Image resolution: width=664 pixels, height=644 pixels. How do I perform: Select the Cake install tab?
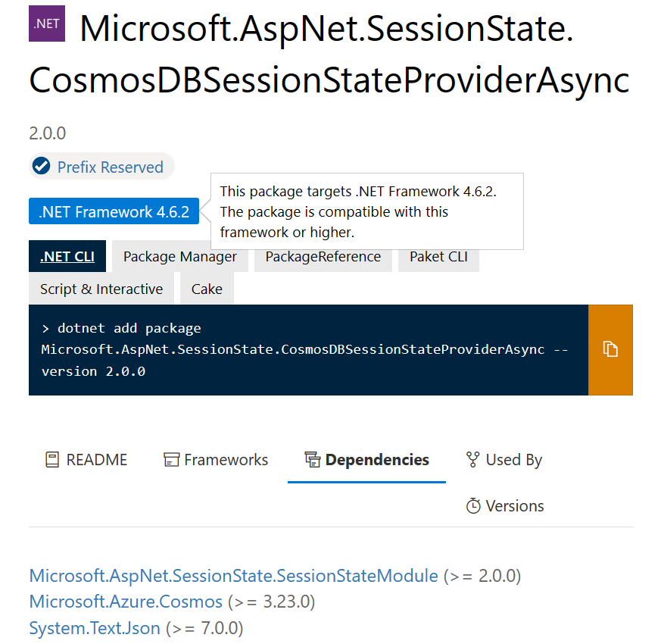(207, 289)
